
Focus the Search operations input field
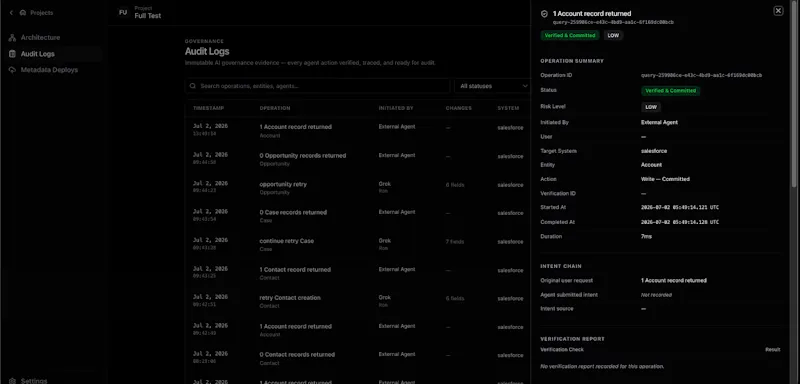317,86
